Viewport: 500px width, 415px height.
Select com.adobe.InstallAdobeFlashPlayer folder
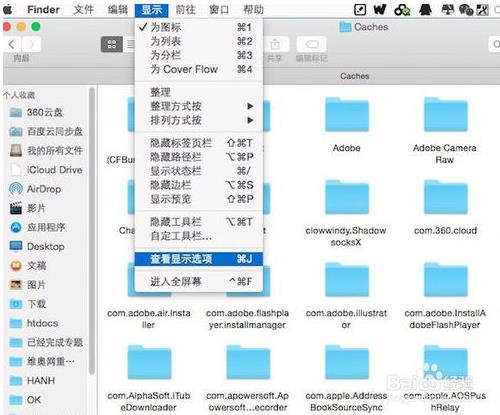click(x=446, y=280)
